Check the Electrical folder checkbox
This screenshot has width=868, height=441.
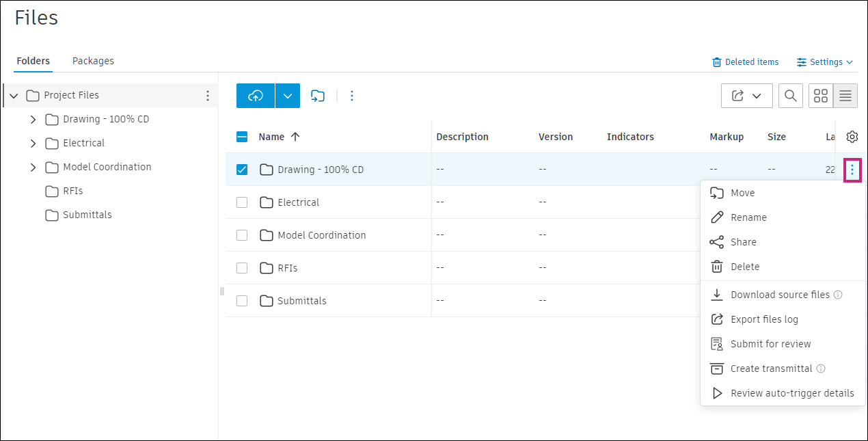[242, 202]
